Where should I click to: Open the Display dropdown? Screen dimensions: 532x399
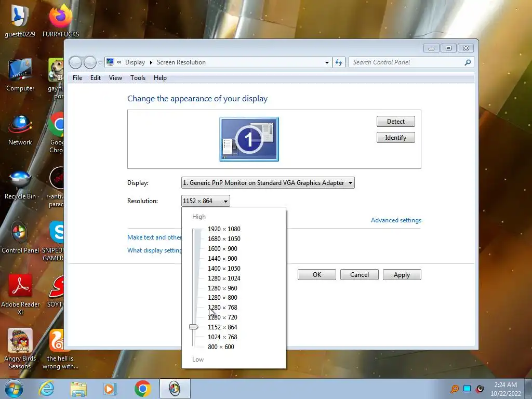[268, 183]
